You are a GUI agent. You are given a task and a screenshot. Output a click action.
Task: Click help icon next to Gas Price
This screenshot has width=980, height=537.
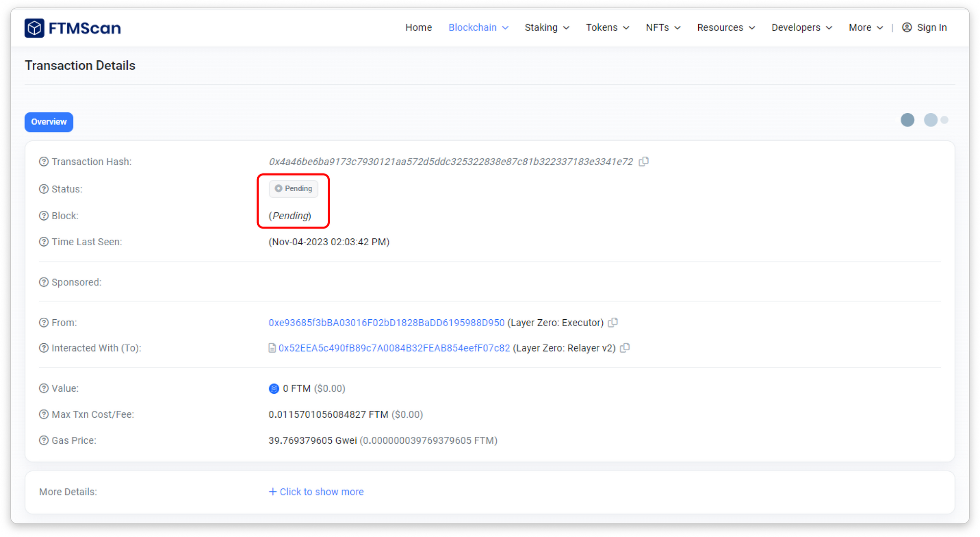click(44, 440)
